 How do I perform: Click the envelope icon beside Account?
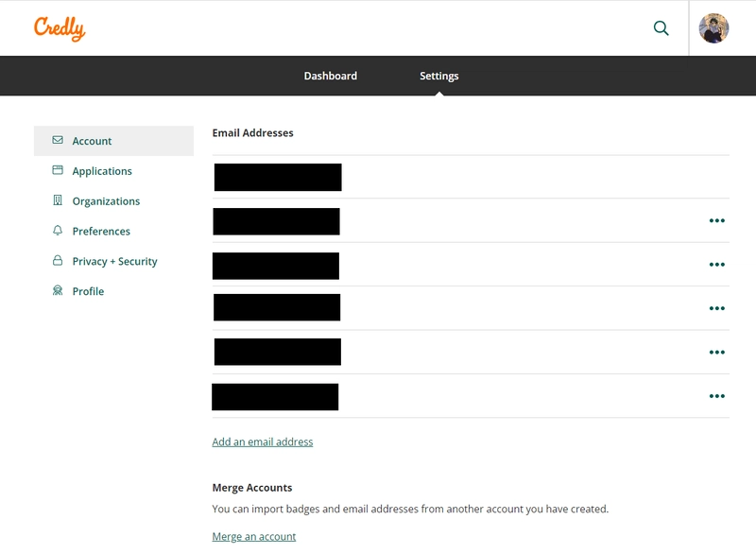pyautogui.click(x=58, y=141)
